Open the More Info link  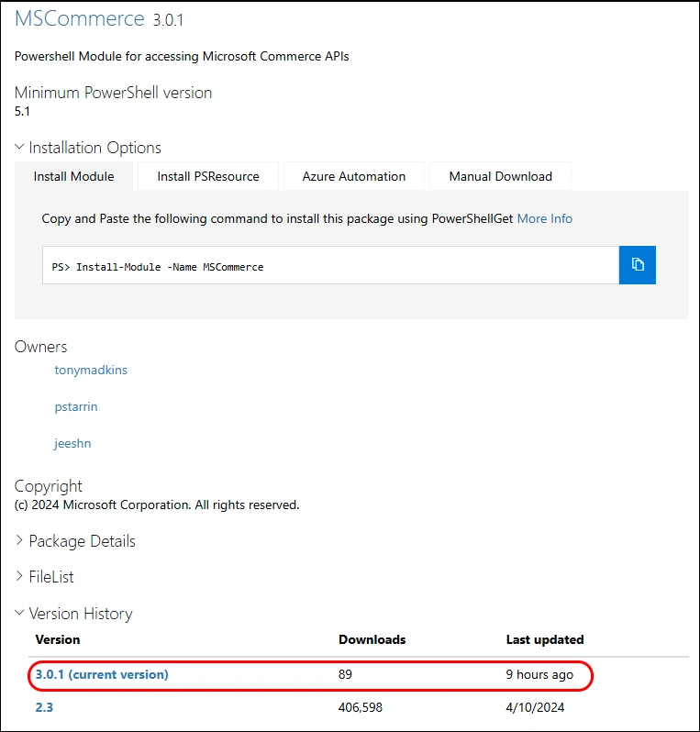(x=545, y=218)
